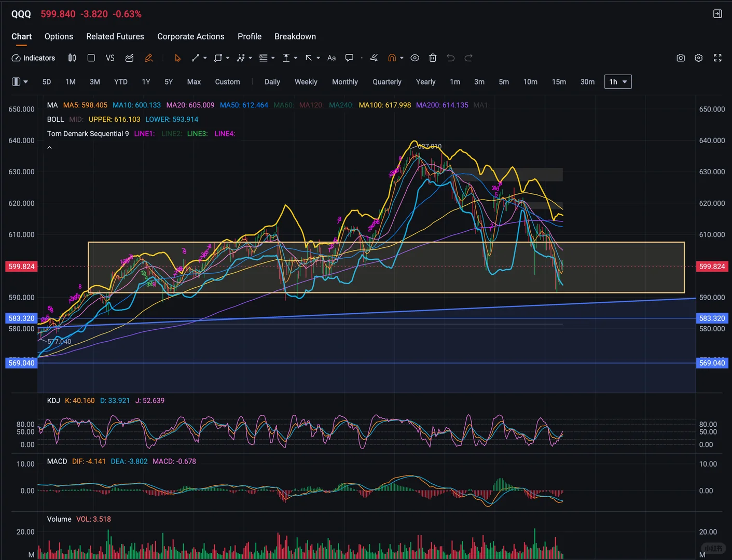The image size is (732, 560).
Task: Select the price range measure tool
Action: tap(286, 58)
